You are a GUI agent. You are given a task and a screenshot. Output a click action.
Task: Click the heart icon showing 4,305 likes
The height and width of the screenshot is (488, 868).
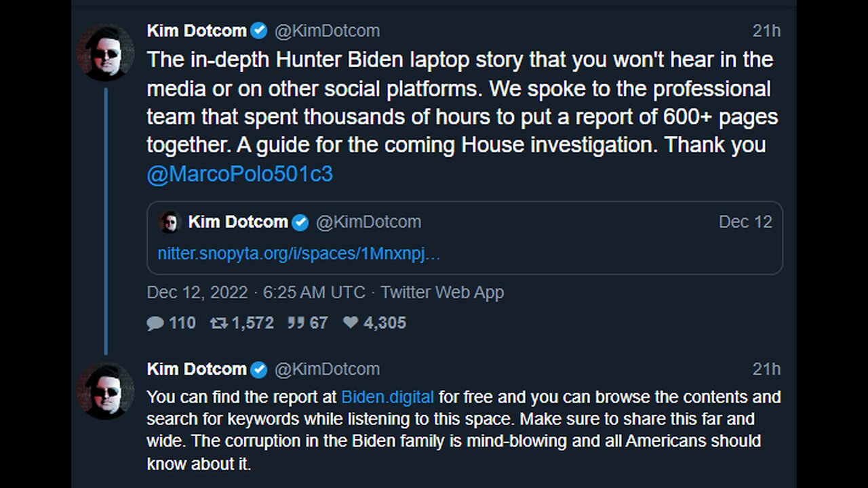pos(351,323)
